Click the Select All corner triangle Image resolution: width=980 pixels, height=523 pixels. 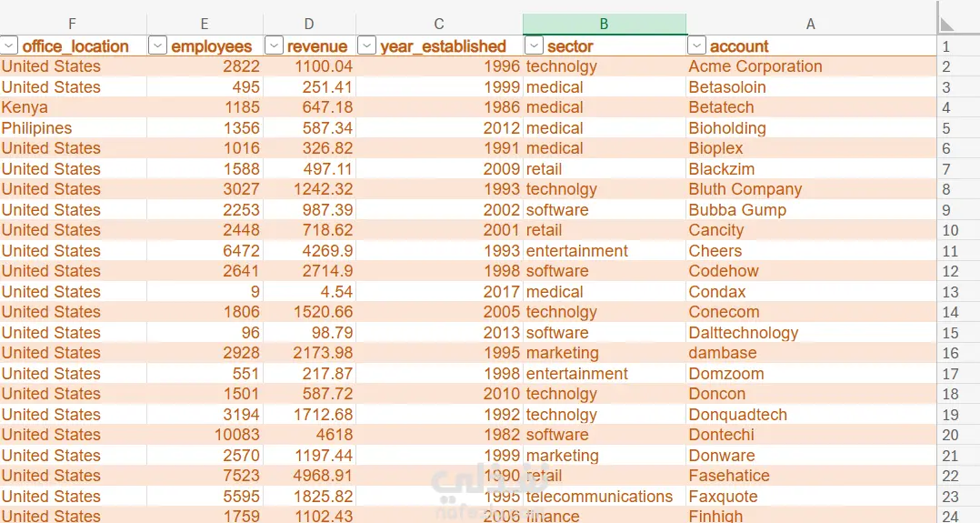click(x=947, y=24)
